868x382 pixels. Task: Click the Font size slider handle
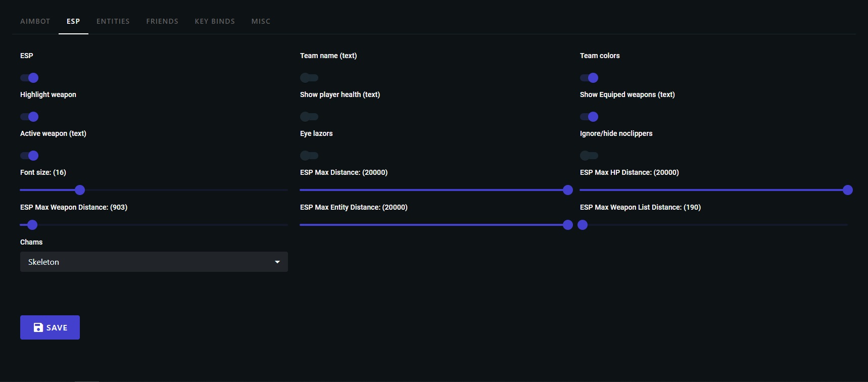pyautogui.click(x=80, y=190)
